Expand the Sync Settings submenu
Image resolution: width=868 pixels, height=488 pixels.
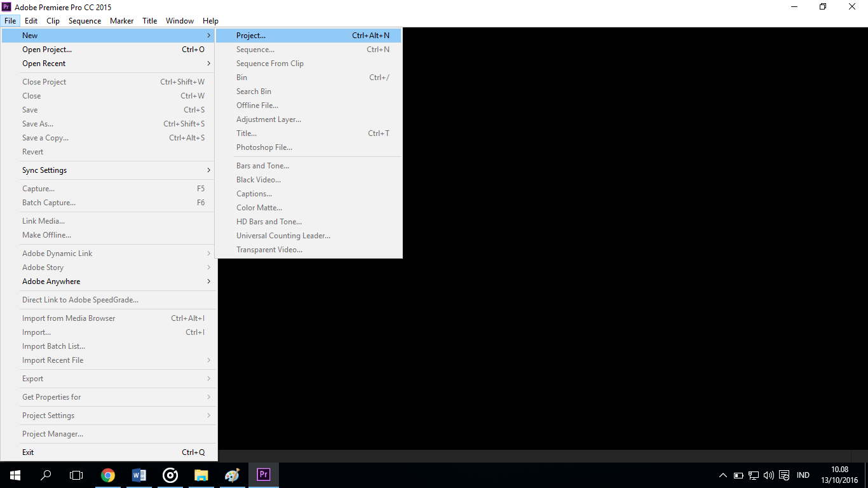(x=109, y=170)
